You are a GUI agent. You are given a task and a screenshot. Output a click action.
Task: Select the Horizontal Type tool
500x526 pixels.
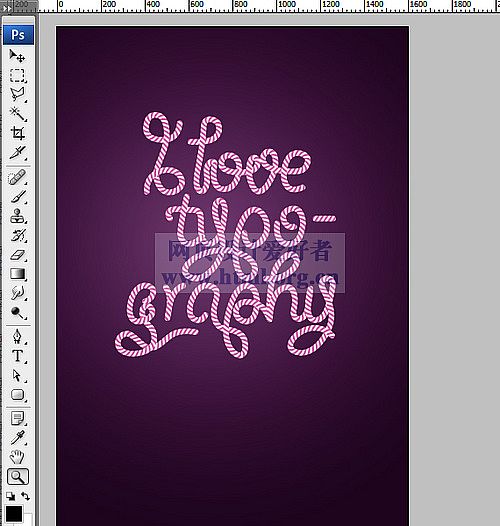tap(17, 356)
